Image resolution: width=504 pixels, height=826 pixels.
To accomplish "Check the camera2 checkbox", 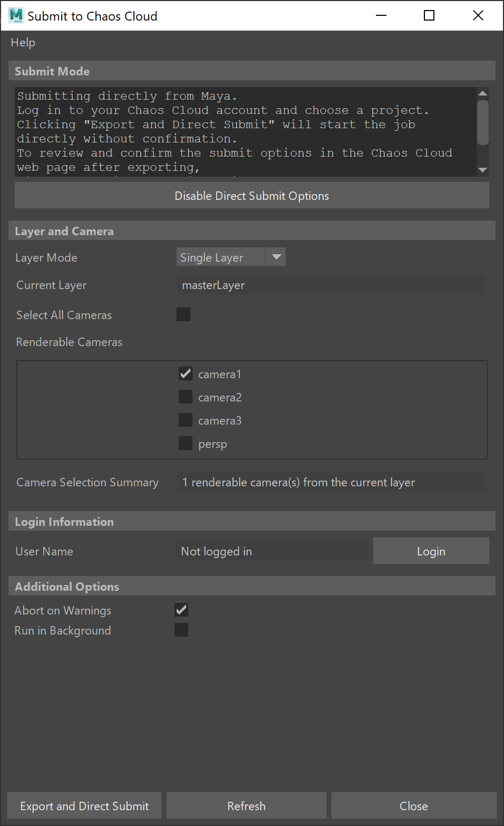I will 186,397.
